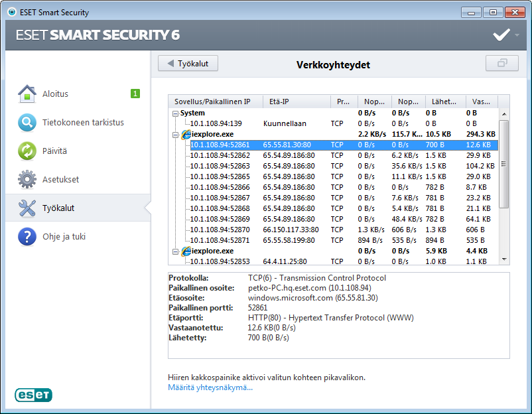Click the magnifier icon for Tietokoneen tarkistus
The width and height of the screenshot is (532, 414).
point(27,122)
